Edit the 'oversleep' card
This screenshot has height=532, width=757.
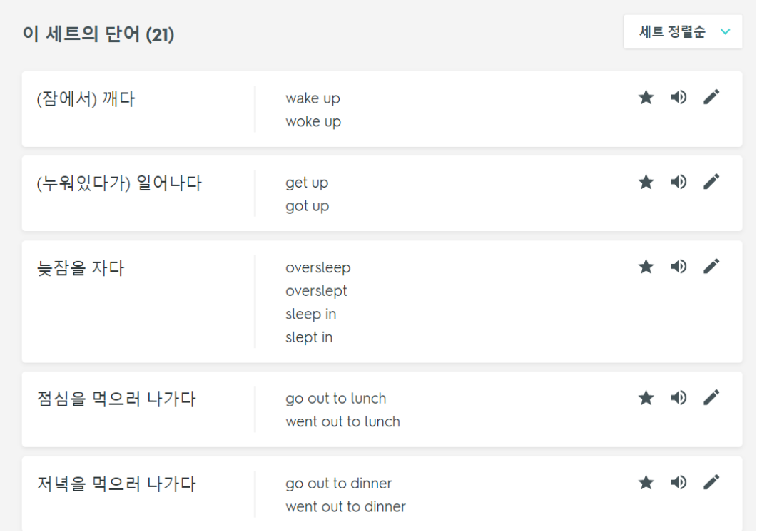click(x=711, y=266)
